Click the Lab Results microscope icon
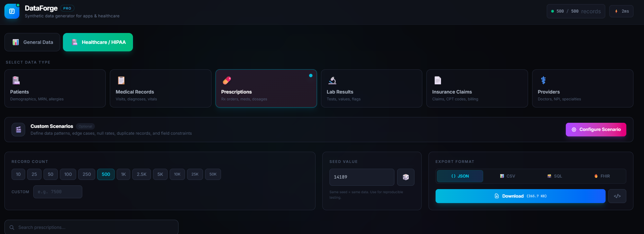The image size is (644, 234). pos(332,80)
